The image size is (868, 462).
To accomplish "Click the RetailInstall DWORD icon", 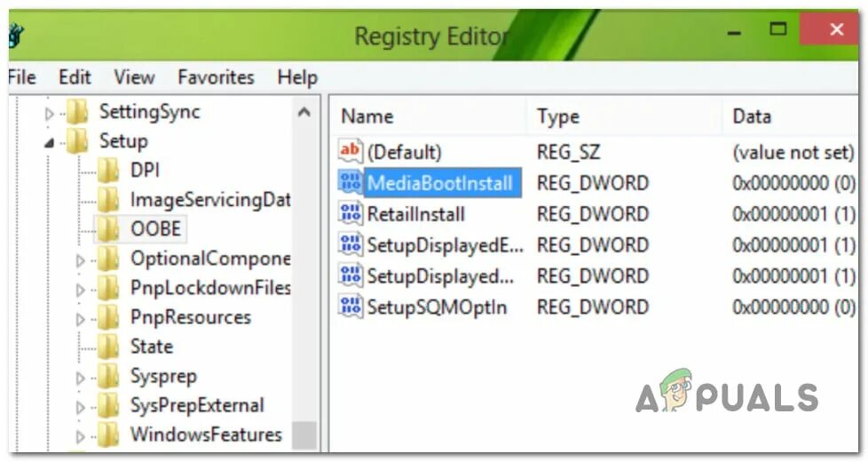I will pos(350,213).
